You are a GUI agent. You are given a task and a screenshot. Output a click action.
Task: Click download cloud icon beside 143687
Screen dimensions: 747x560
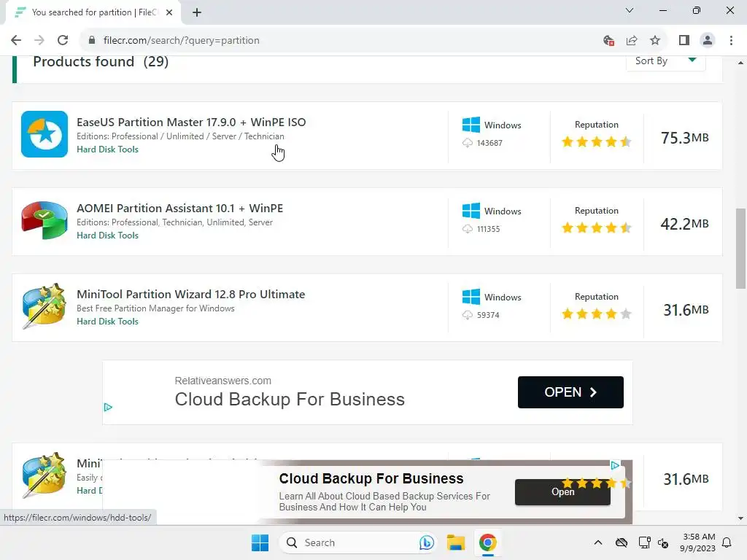[468, 143]
